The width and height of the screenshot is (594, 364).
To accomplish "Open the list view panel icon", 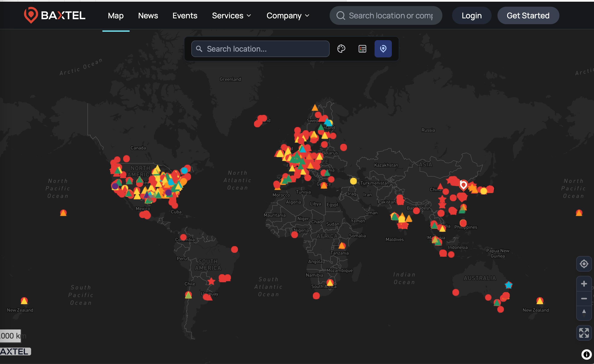I will [x=362, y=49].
